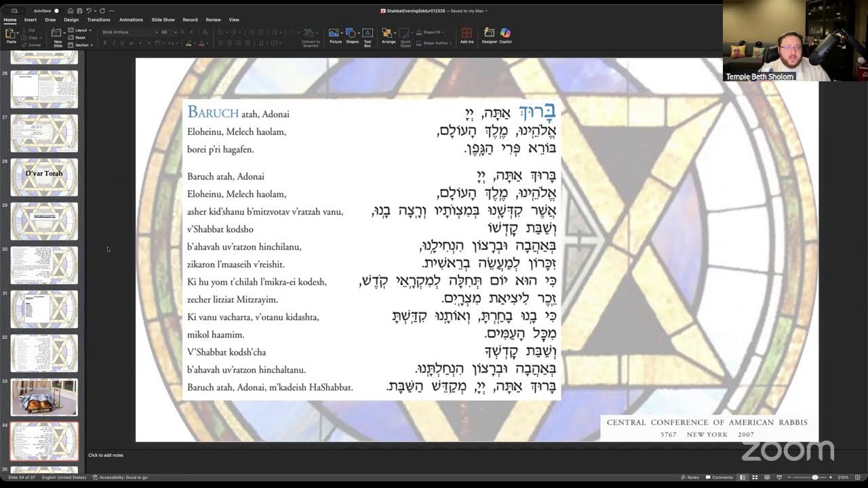This screenshot has height=488, width=868.
Task: Select slide 27 thumbnail
Action: pos(44,133)
